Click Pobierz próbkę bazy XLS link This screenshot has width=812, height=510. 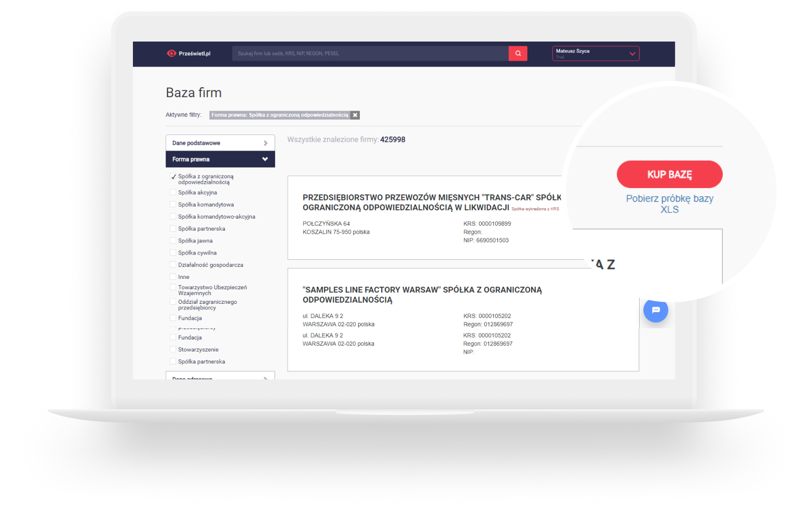click(669, 204)
